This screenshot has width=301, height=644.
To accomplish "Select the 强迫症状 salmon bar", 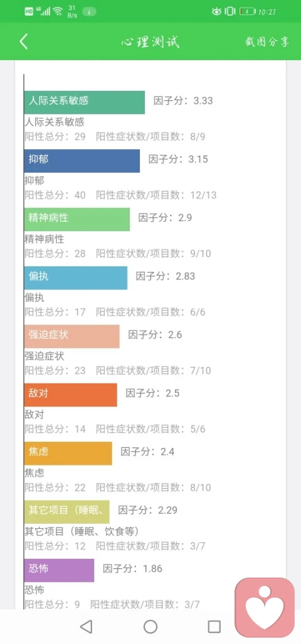I will coord(71,336).
